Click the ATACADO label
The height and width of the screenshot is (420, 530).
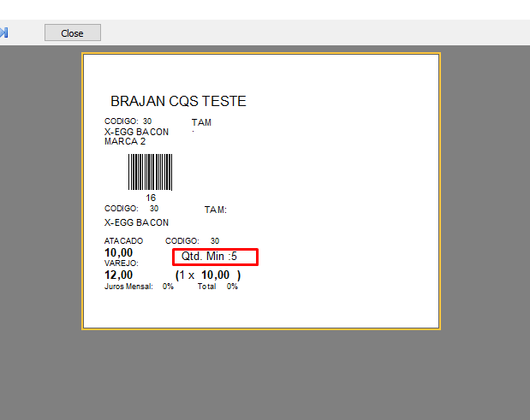[x=123, y=241]
